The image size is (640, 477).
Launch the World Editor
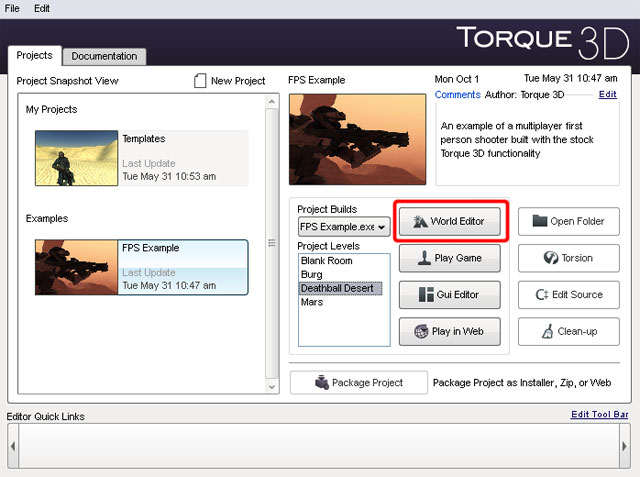pyautogui.click(x=449, y=221)
